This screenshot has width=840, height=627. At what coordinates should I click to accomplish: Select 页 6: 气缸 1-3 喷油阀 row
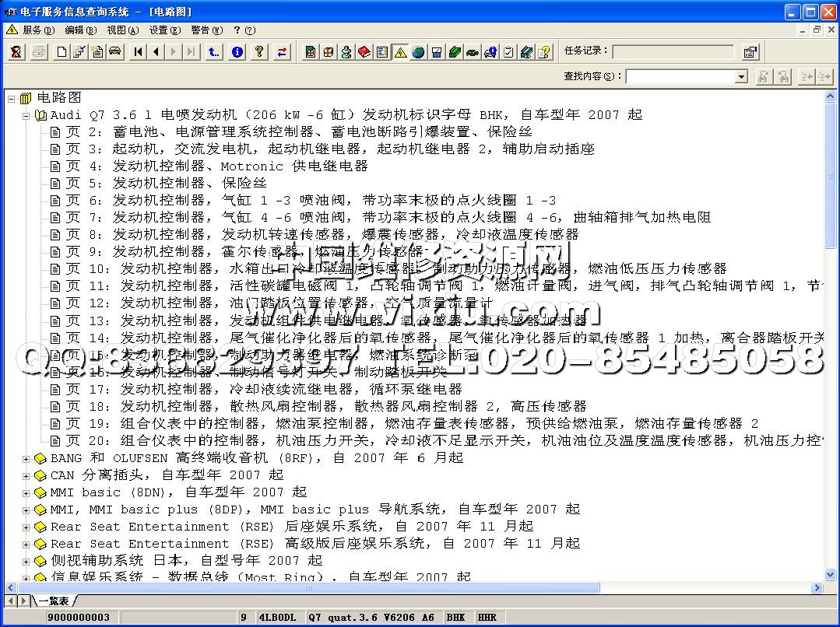pos(303,200)
